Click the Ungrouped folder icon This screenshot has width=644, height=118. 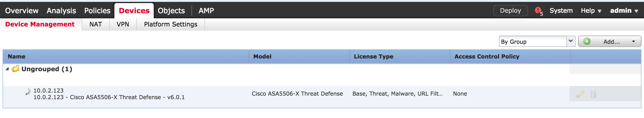(x=16, y=69)
